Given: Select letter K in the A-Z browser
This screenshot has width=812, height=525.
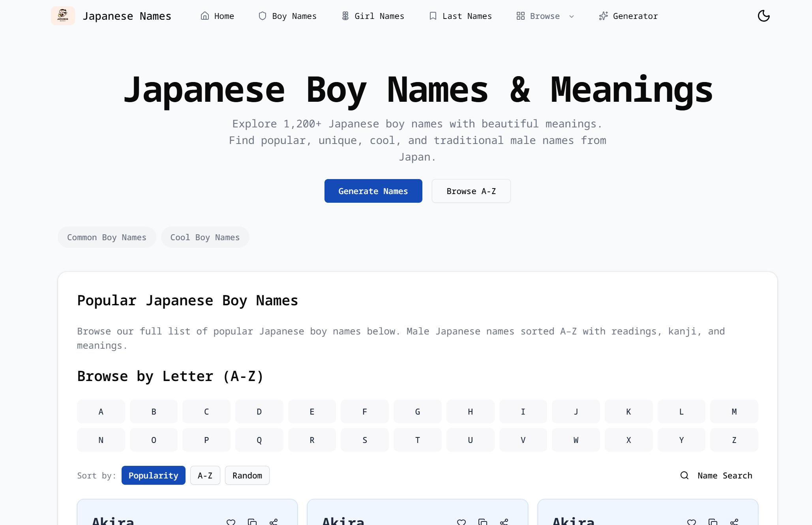Looking at the screenshot, I should [628, 411].
